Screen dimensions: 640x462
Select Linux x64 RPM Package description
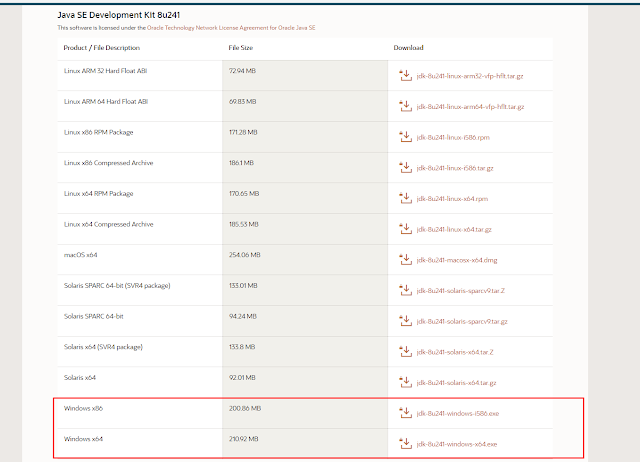(98, 193)
